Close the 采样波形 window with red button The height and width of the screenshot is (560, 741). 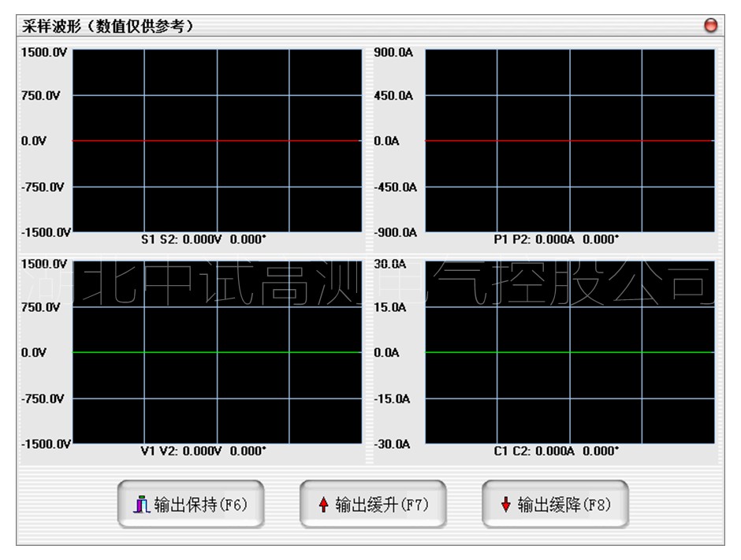click(x=710, y=26)
